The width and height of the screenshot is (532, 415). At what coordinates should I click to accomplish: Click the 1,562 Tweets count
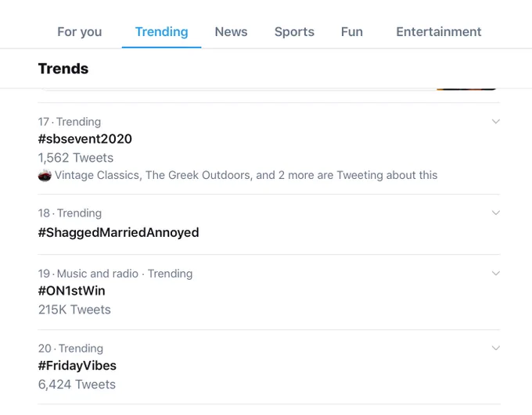click(76, 158)
